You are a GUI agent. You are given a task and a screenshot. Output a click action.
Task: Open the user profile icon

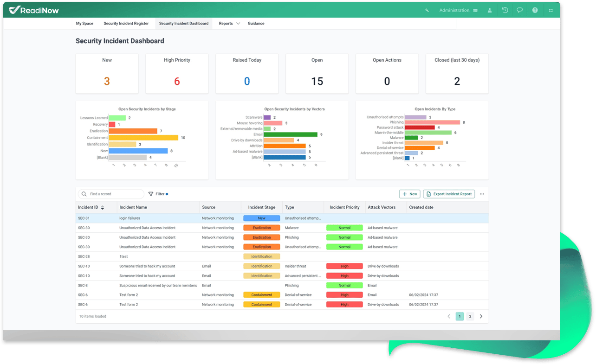coord(490,10)
